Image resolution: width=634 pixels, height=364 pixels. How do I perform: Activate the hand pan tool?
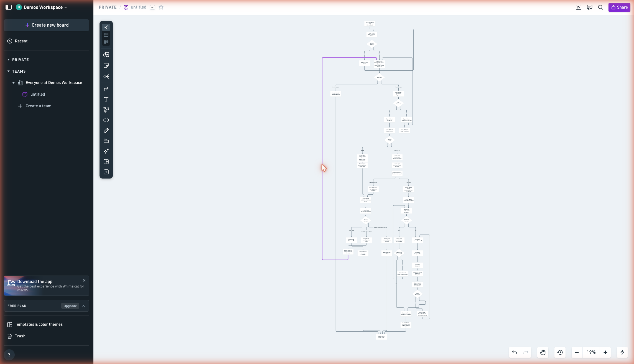543,352
